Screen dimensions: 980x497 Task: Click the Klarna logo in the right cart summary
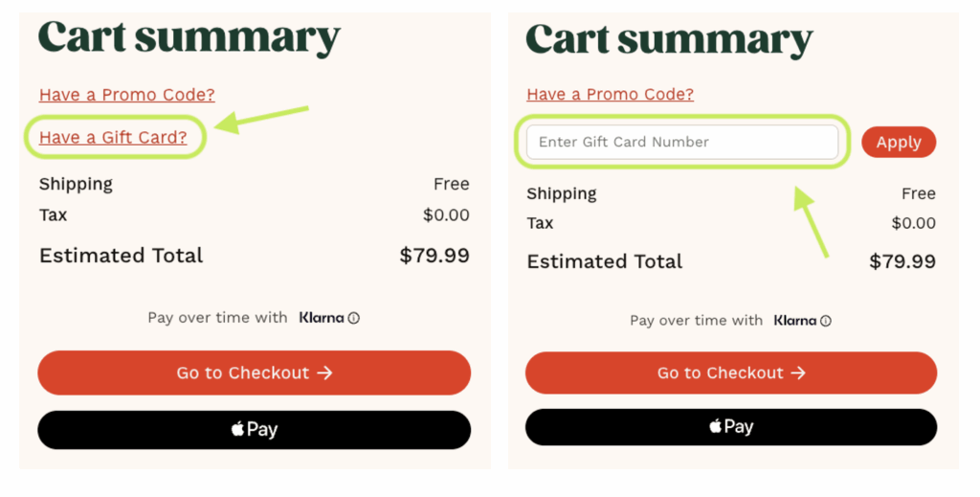tap(795, 320)
